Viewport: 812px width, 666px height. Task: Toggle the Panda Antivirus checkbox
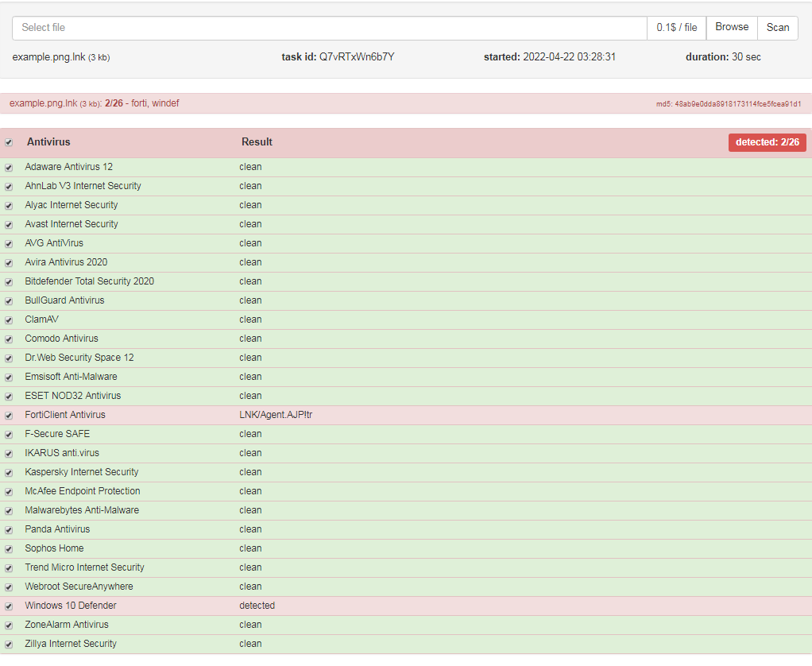9,530
